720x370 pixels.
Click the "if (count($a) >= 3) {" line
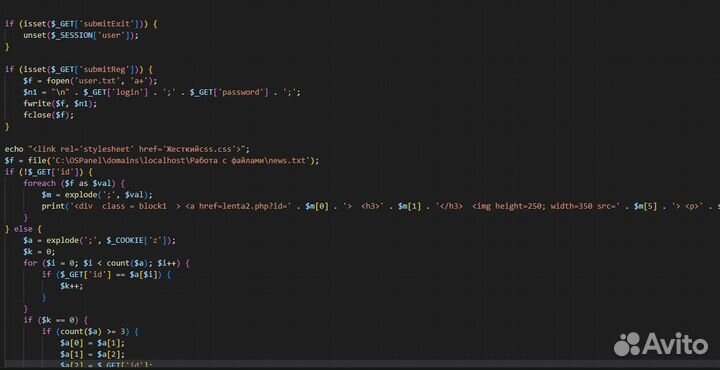tap(90, 331)
